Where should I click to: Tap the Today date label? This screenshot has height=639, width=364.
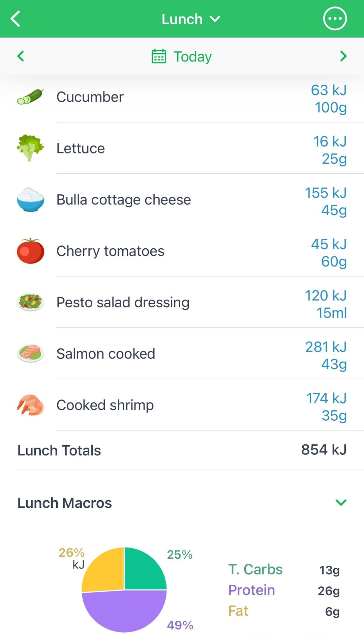[192, 57]
